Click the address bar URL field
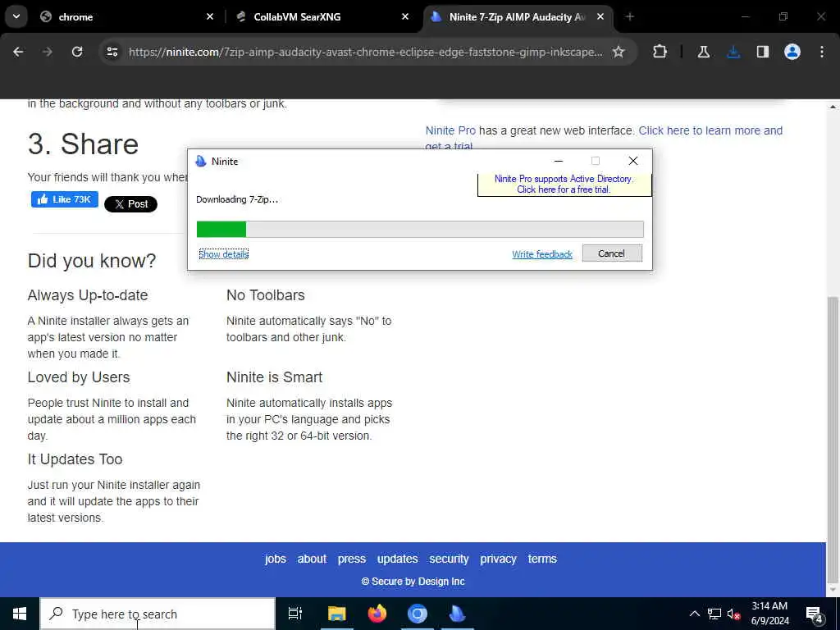The width and height of the screenshot is (840, 630). (x=365, y=52)
